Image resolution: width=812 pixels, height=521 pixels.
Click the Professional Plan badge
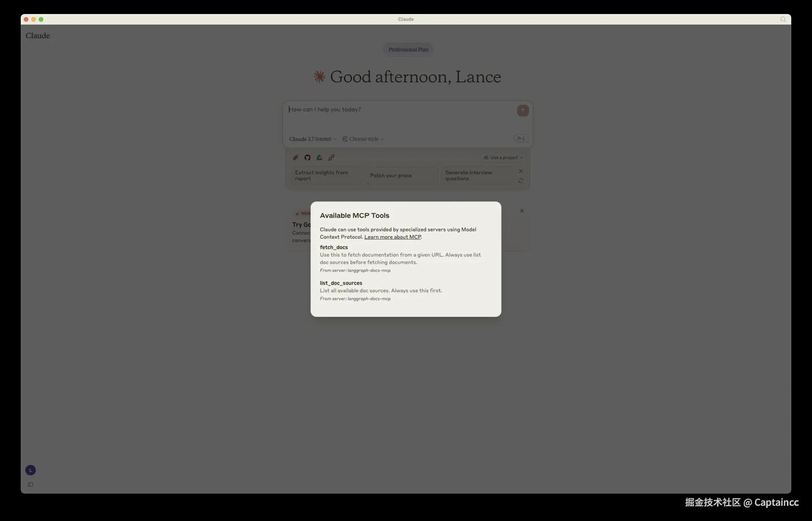tap(408, 50)
